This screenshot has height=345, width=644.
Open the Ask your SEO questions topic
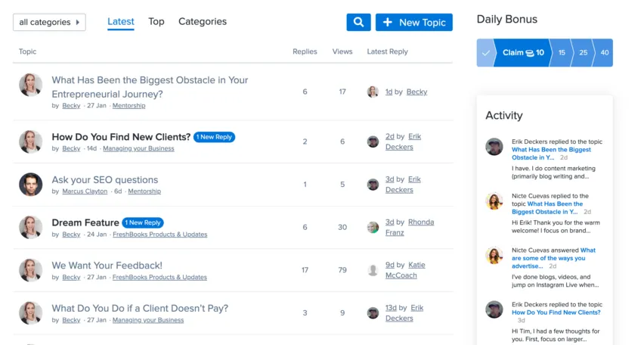(105, 180)
